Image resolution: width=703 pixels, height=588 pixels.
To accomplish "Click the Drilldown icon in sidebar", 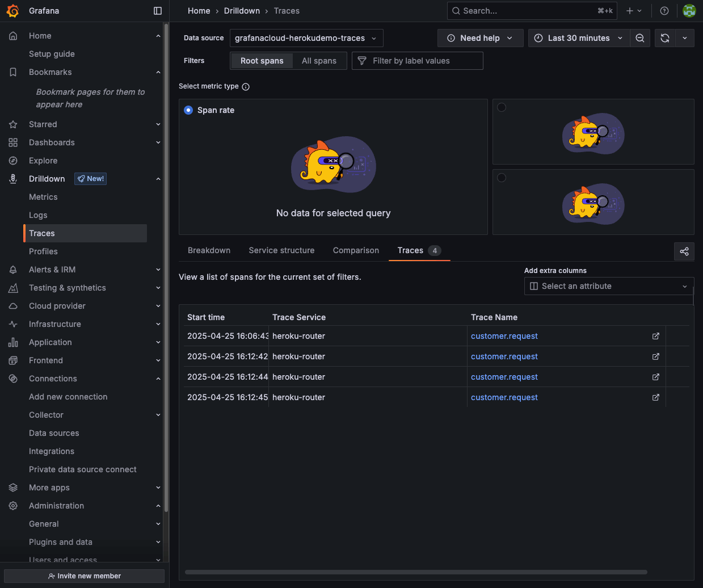I will 13,179.
